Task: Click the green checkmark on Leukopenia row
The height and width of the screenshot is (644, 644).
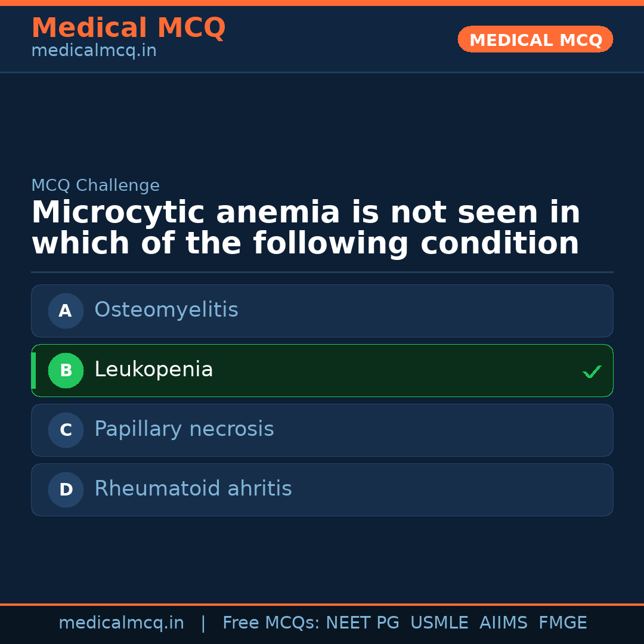Action: 592,371
